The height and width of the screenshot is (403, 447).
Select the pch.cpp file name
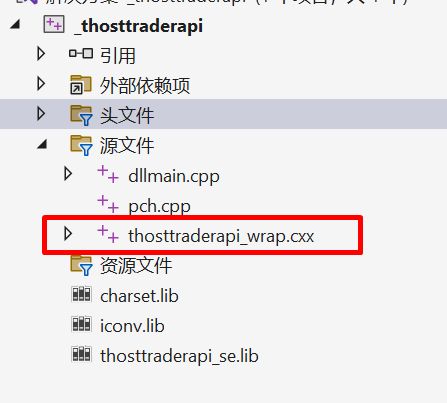[159, 207]
